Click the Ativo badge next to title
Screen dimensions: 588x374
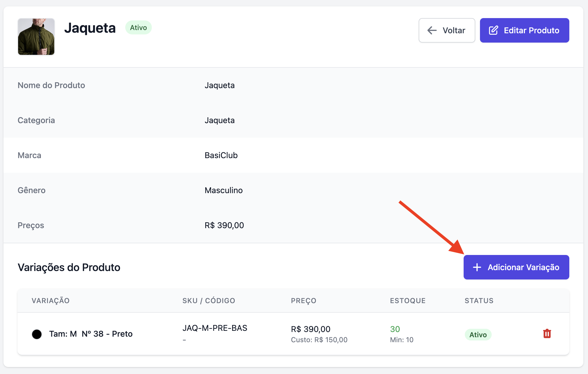click(138, 28)
